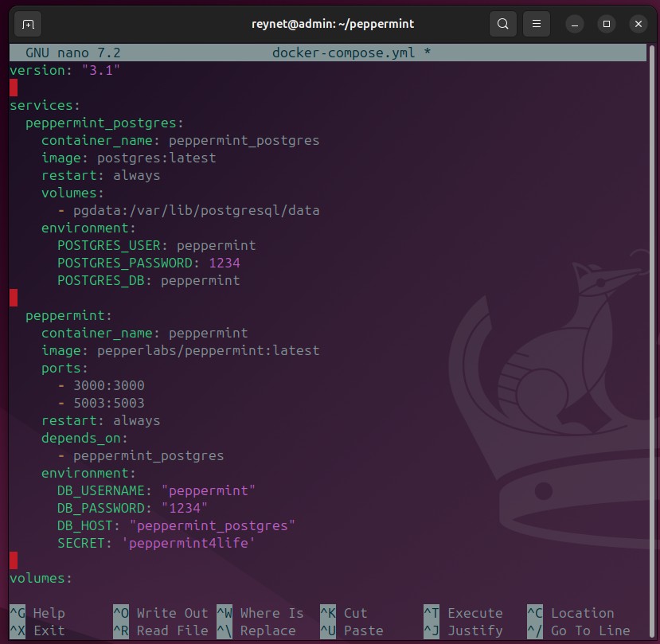The width and height of the screenshot is (660, 644).
Task: Close the terminal window
Action: [639, 24]
